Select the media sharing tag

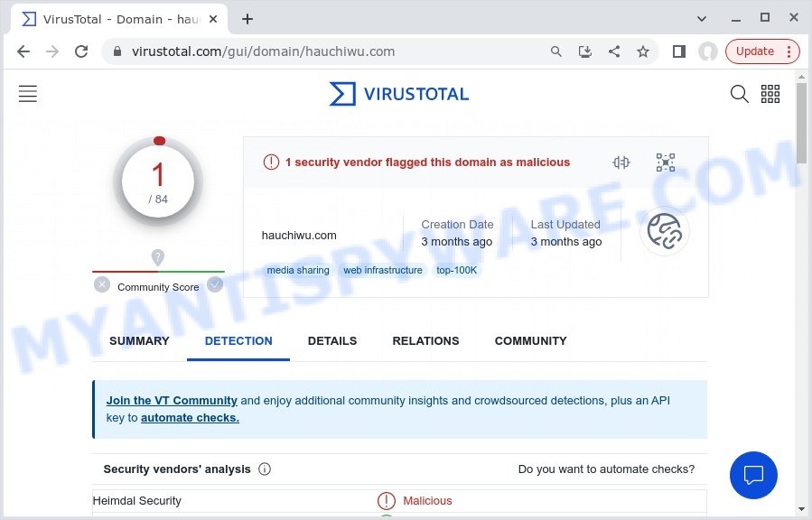(x=298, y=270)
